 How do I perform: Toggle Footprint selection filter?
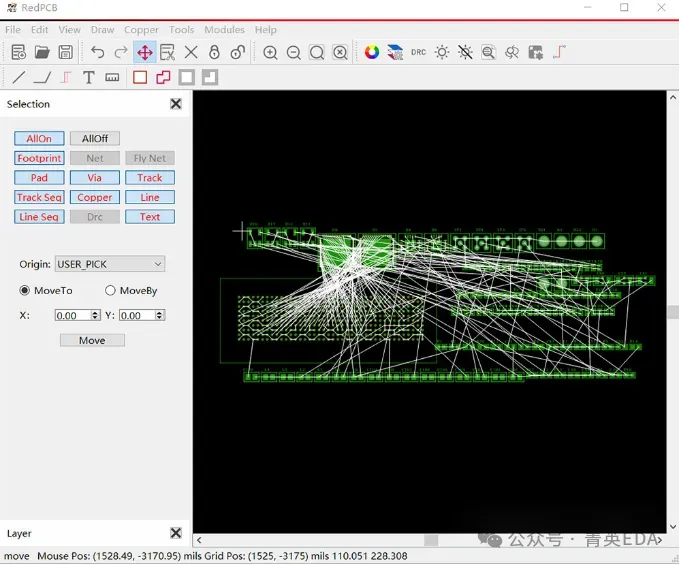tap(39, 158)
